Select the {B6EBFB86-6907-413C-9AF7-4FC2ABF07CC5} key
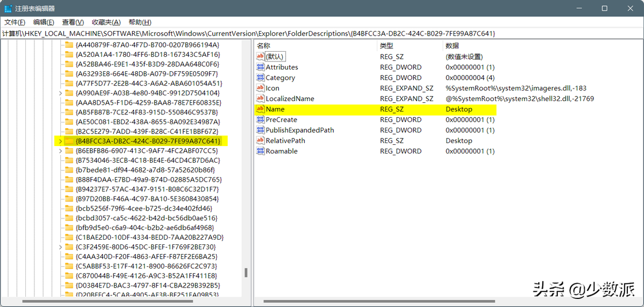644x307 pixels. coord(147,151)
